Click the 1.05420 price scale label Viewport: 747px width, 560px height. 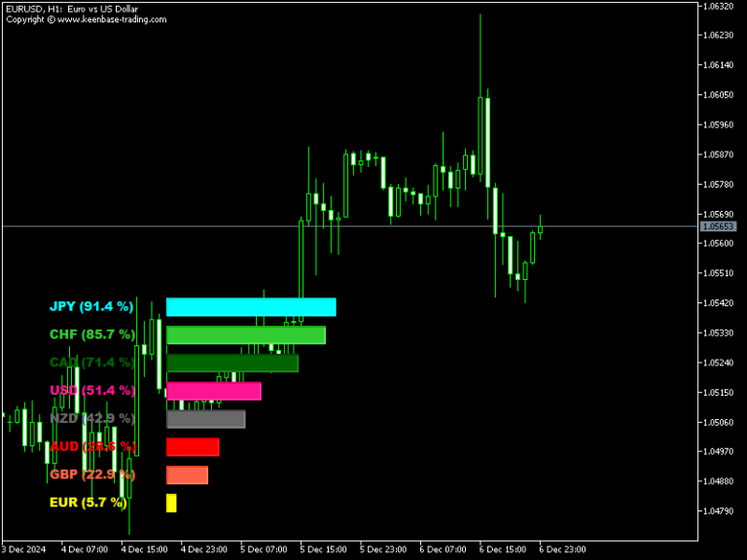(x=719, y=303)
